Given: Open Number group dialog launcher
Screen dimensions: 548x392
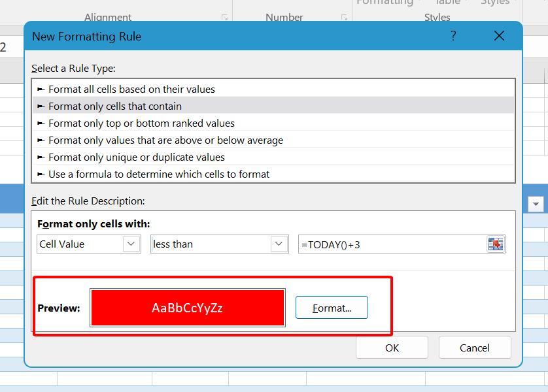Looking at the screenshot, I should (x=344, y=17).
